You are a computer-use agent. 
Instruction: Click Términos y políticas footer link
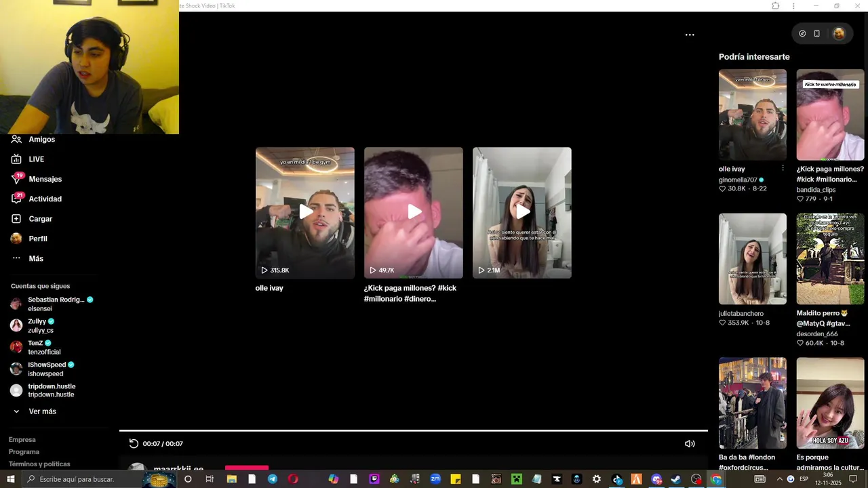[x=39, y=464]
